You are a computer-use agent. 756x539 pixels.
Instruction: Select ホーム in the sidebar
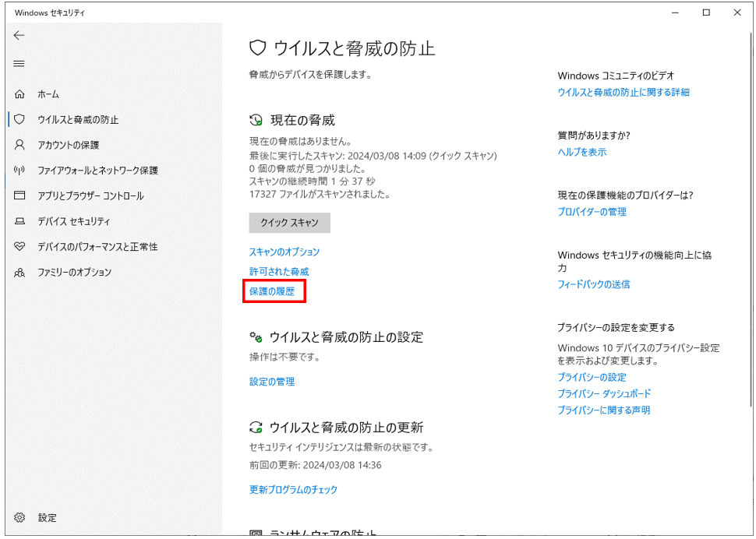click(x=48, y=94)
